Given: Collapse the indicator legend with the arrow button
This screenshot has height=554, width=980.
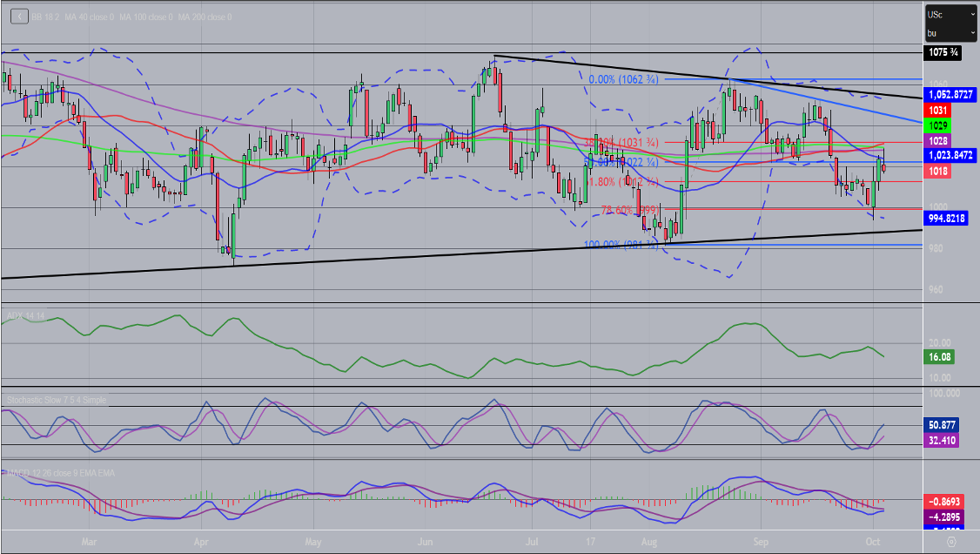Looking at the screenshot, I should coord(21,17).
